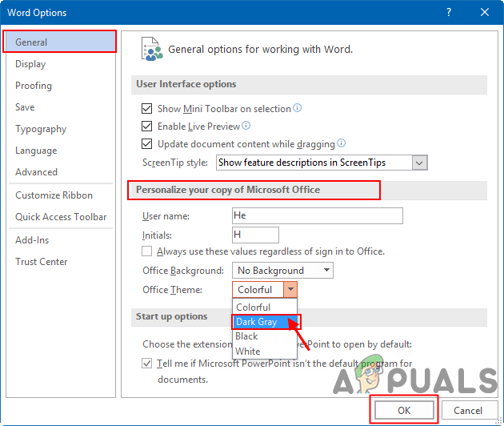The width and height of the screenshot is (504, 426).
Task: Open the Save category
Action: 60,106
